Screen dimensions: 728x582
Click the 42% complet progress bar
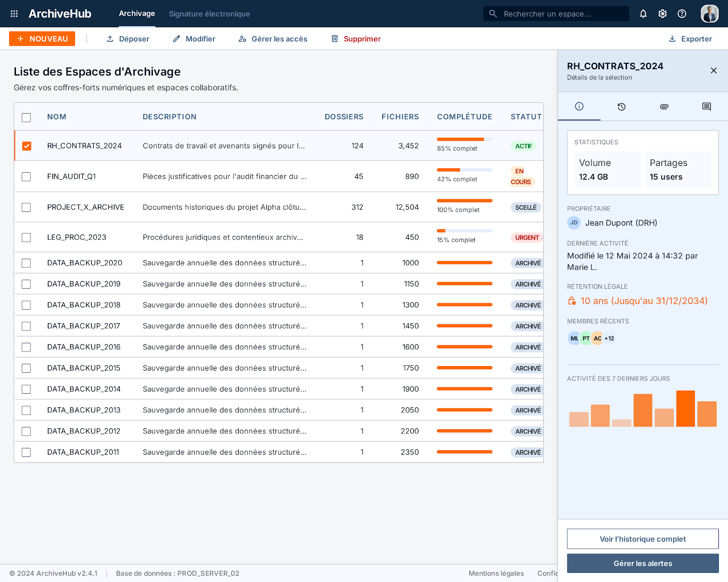click(465, 170)
